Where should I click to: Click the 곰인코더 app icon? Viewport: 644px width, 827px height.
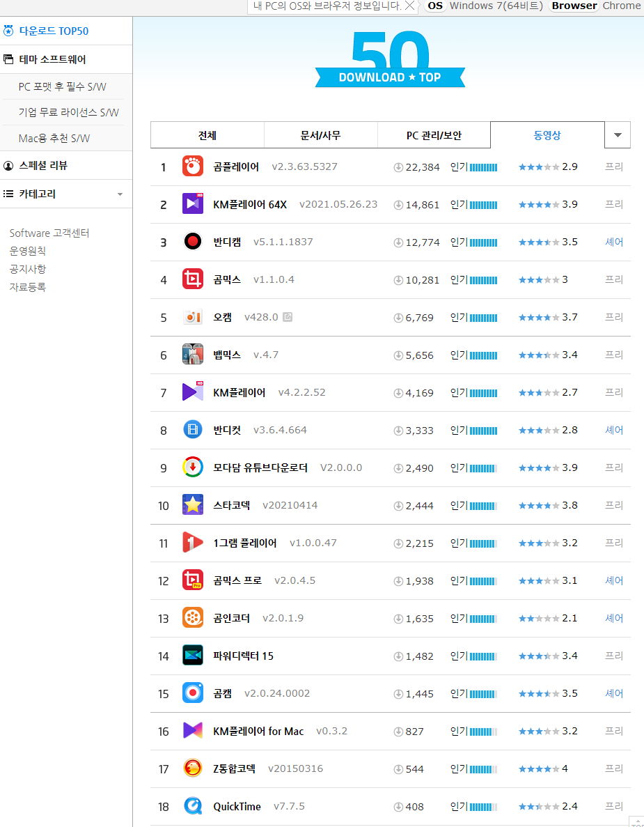point(192,617)
